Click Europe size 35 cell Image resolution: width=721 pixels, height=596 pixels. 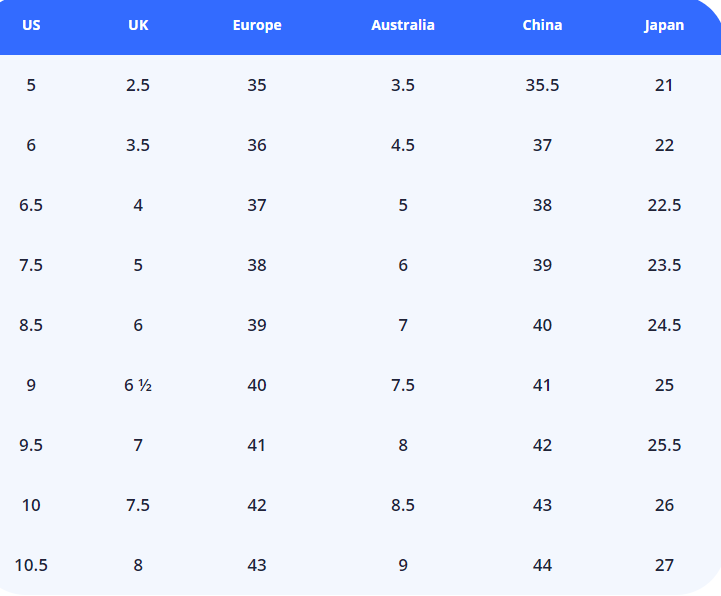pyautogui.click(x=257, y=85)
